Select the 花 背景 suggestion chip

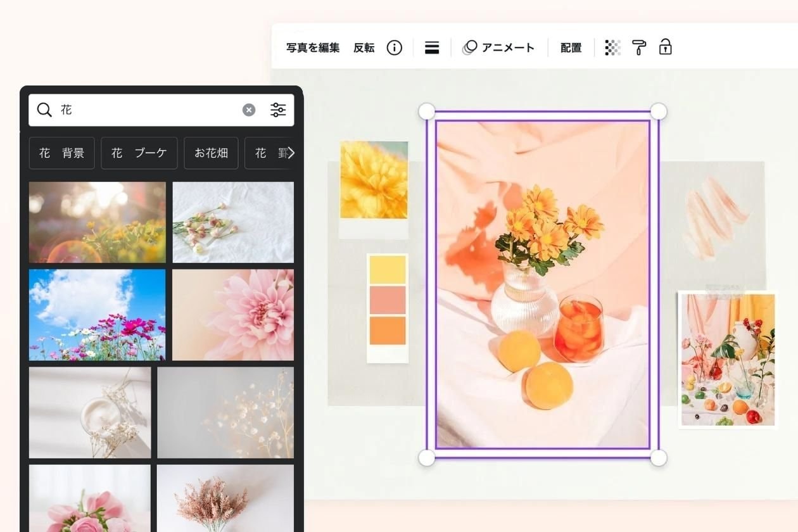point(61,153)
